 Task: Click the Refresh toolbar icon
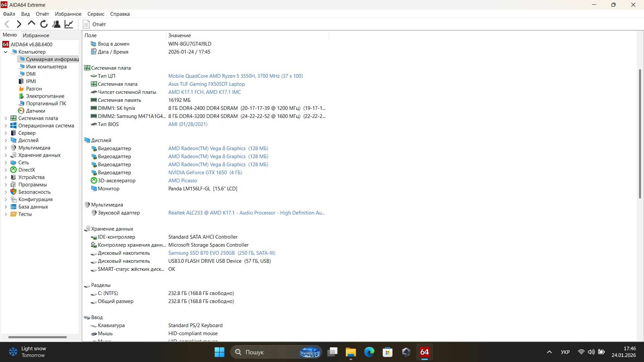click(x=44, y=24)
